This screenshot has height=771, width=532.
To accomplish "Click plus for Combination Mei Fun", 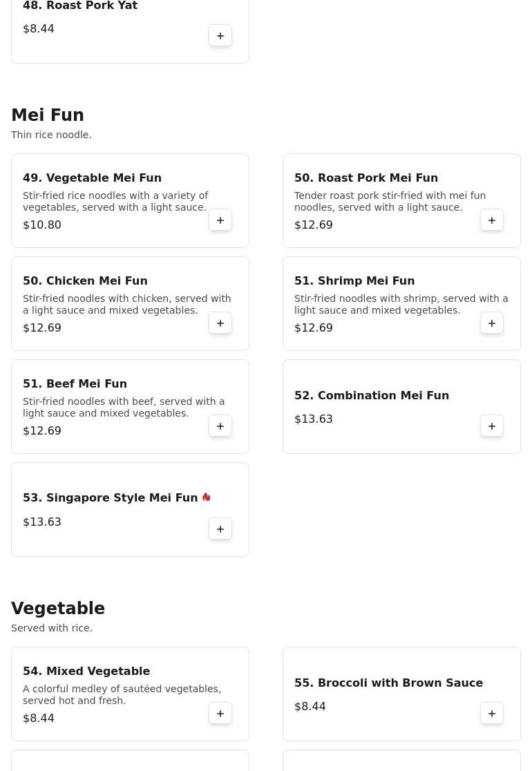I will [492, 426].
